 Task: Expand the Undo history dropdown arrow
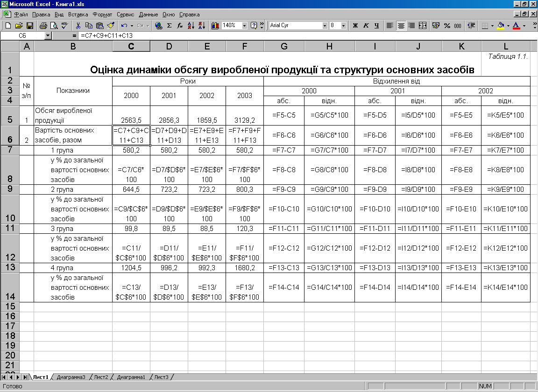[132, 25]
